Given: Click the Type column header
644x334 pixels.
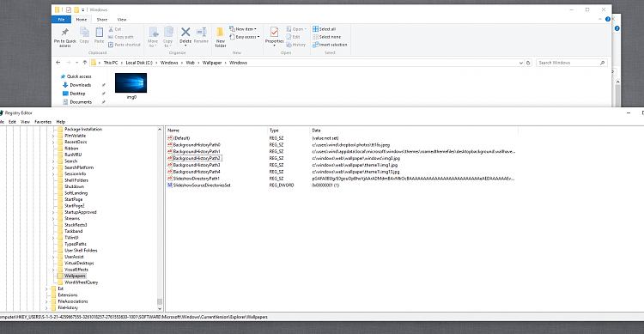Looking at the screenshot, I should pyautogui.click(x=289, y=131).
